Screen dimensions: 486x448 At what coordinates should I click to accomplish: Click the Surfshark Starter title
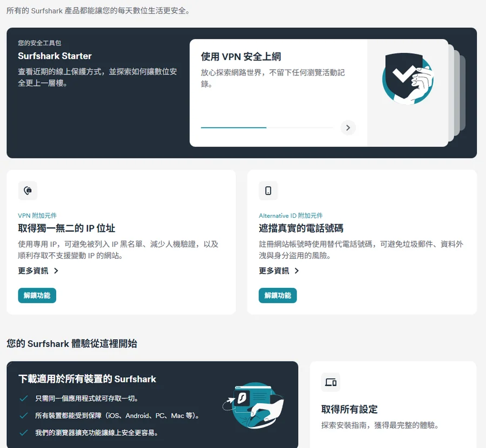[x=55, y=56]
